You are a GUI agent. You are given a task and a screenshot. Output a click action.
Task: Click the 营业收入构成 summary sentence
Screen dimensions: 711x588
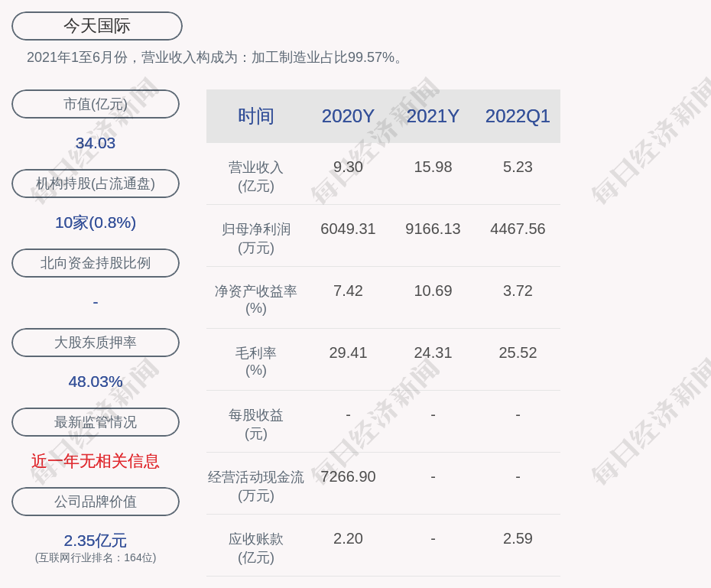click(x=214, y=57)
